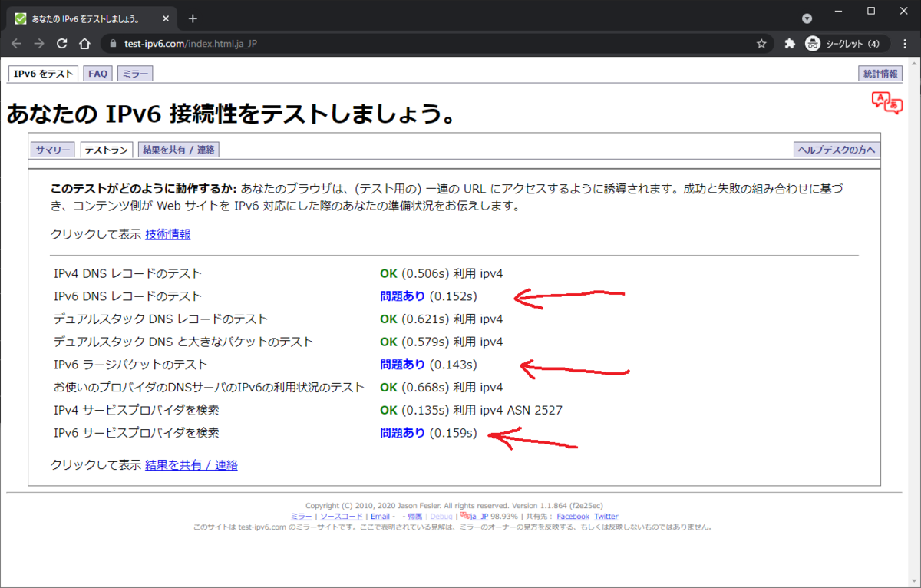This screenshot has height=588, width=921.
Task: Click 問題あり result with 0.143s
Action: [428, 365]
